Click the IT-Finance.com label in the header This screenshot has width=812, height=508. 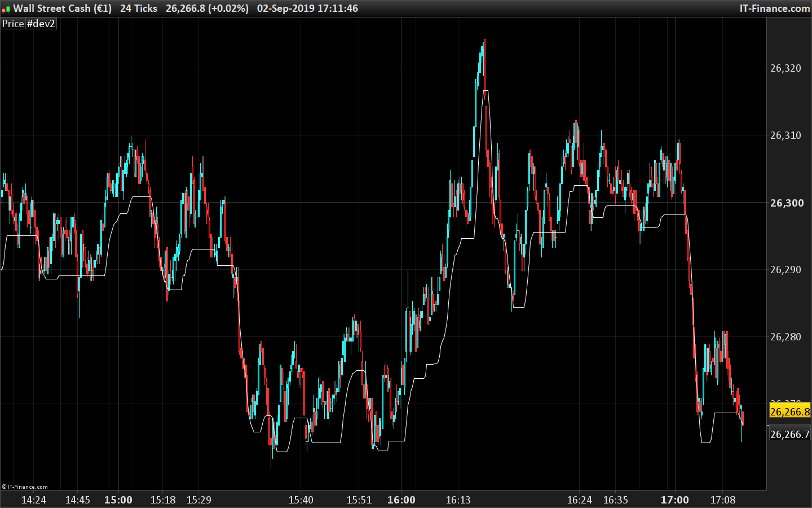tap(775, 8)
